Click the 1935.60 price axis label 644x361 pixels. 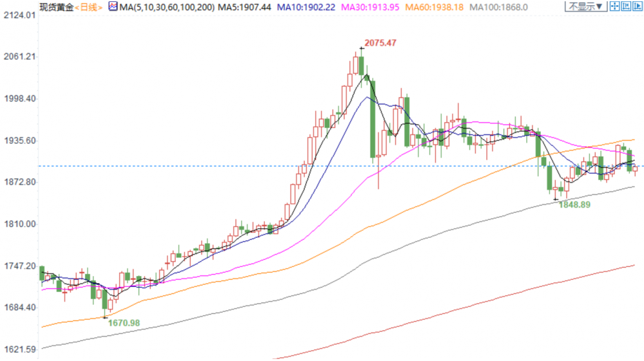(18, 141)
